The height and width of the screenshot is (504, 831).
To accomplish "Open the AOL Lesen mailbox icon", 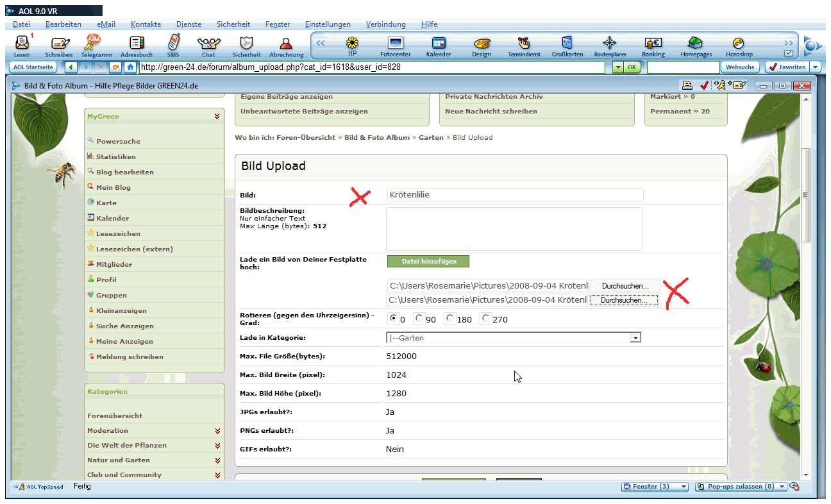I will point(22,44).
